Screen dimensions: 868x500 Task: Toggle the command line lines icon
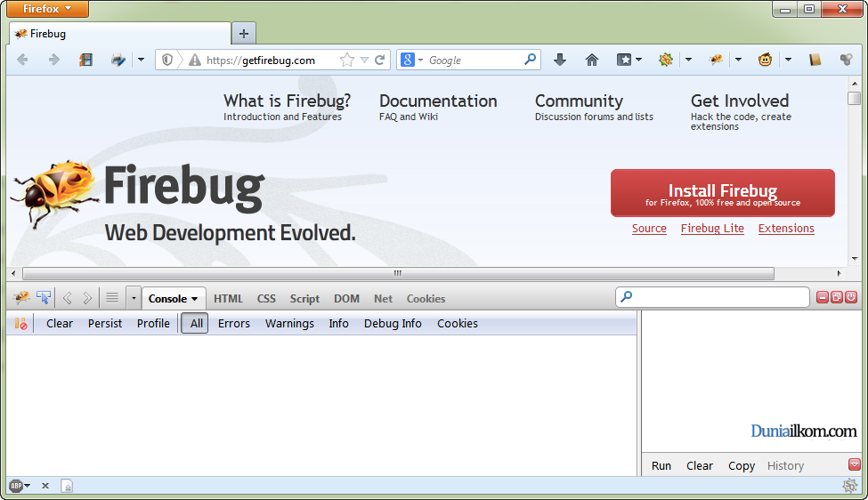(112, 298)
